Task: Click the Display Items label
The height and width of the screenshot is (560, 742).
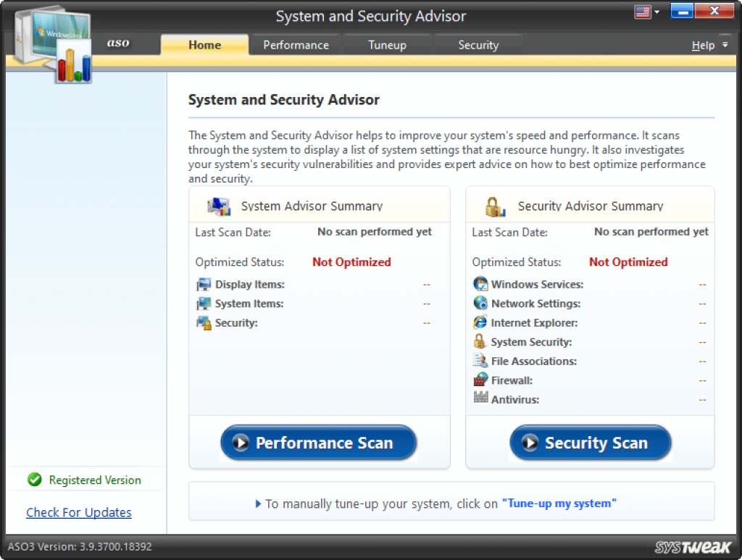Action: [250, 284]
